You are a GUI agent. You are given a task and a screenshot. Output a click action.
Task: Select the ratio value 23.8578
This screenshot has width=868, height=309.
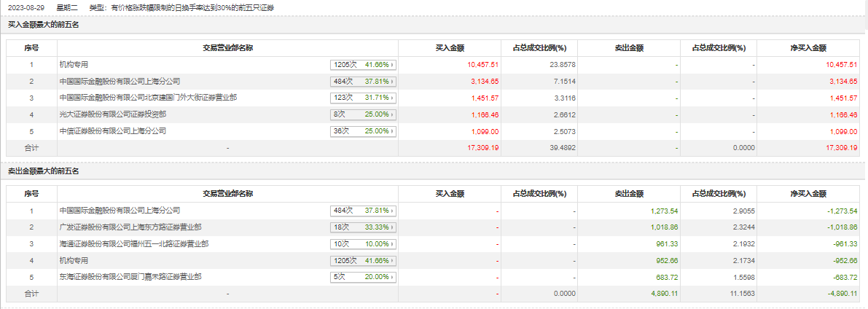coord(563,65)
